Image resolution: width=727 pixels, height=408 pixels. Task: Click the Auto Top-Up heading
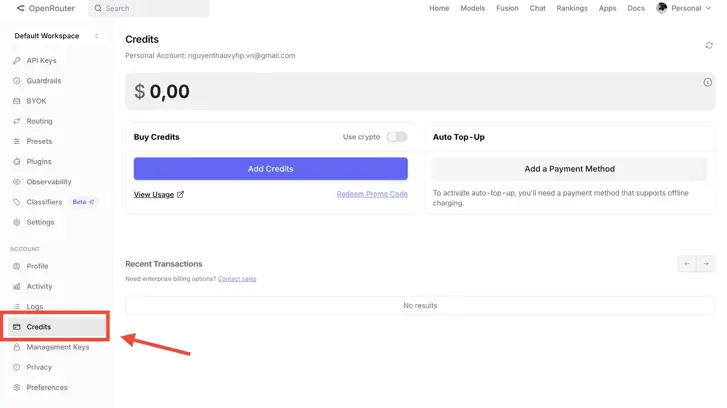coord(459,137)
